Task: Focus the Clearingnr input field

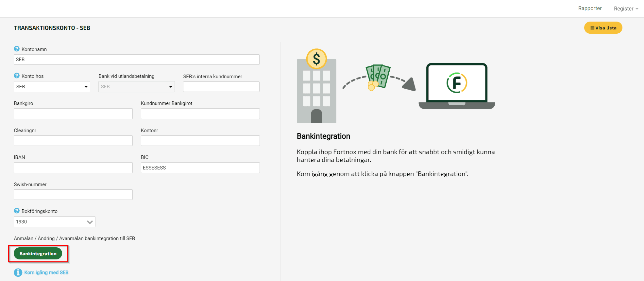Action: 73,141
